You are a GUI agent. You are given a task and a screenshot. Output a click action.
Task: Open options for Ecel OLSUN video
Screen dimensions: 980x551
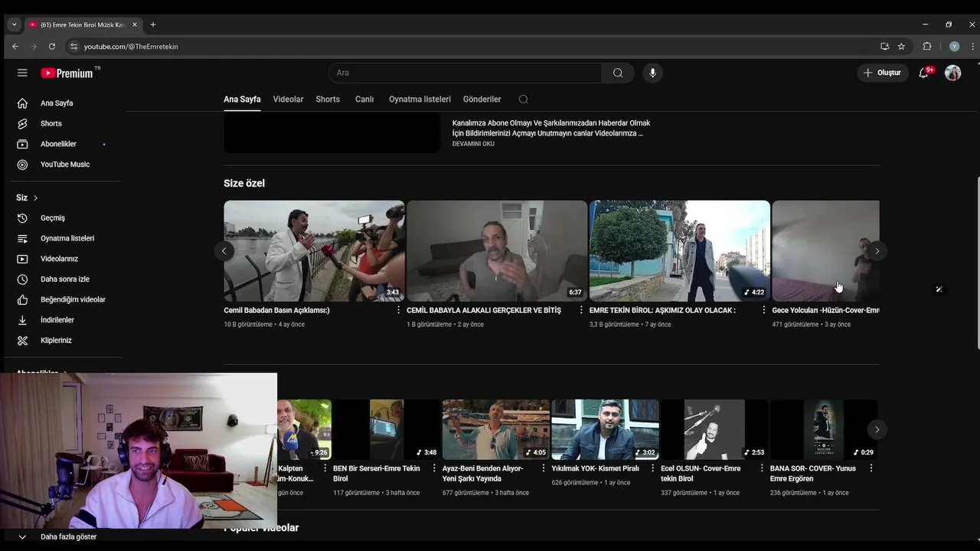[761, 468]
